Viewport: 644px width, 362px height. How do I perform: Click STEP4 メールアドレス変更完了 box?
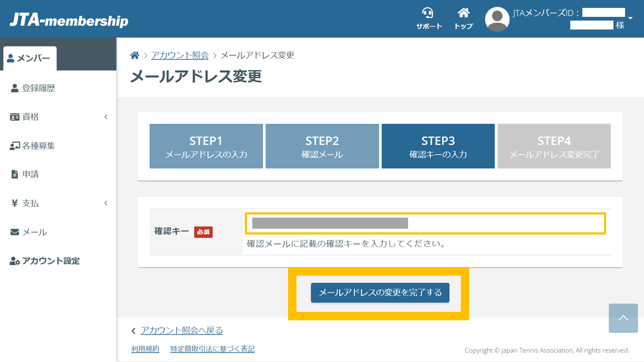[x=554, y=146]
